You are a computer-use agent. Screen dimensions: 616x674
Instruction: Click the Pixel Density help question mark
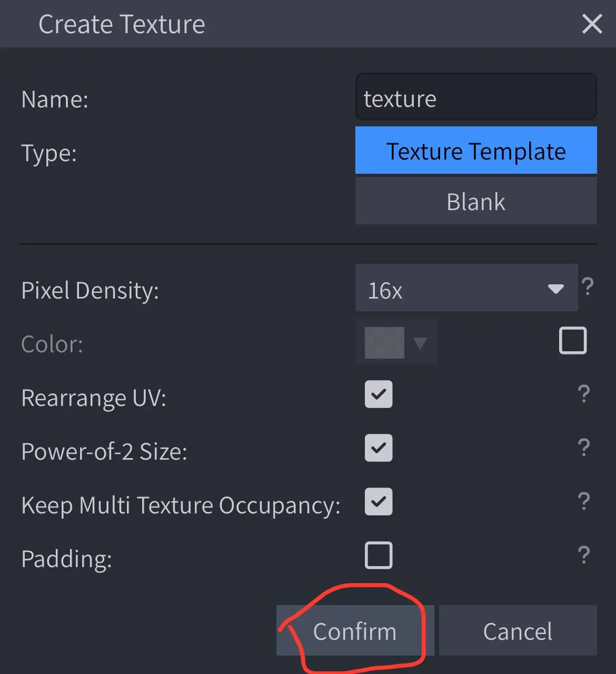tap(588, 286)
